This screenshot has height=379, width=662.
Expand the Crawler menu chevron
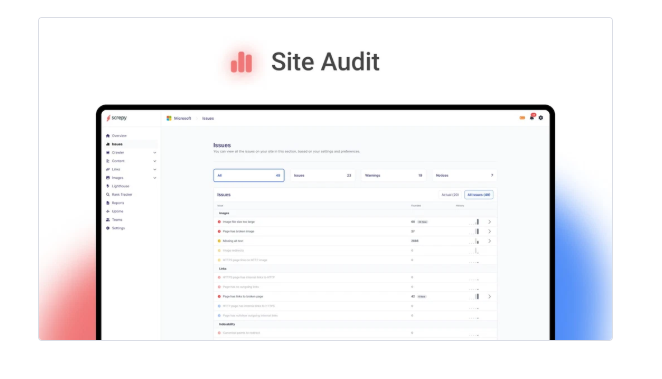(155, 153)
